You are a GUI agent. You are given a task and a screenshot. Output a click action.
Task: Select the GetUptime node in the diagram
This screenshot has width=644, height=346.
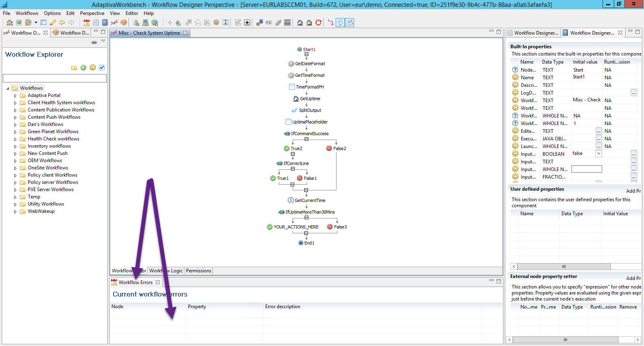point(307,99)
